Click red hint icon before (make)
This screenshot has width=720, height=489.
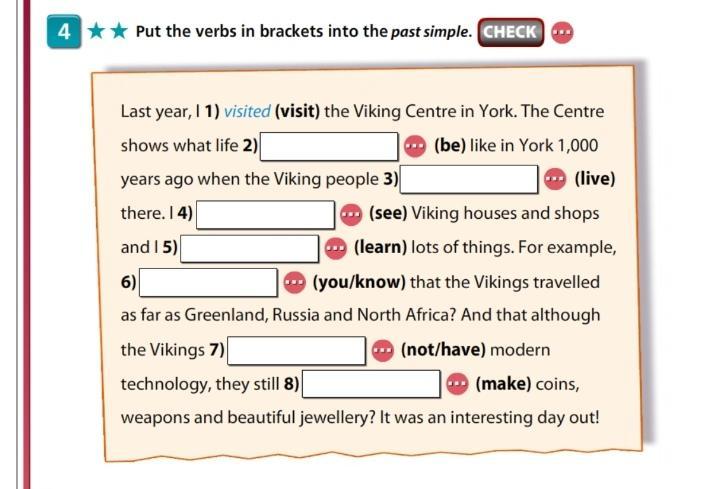(456, 385)
